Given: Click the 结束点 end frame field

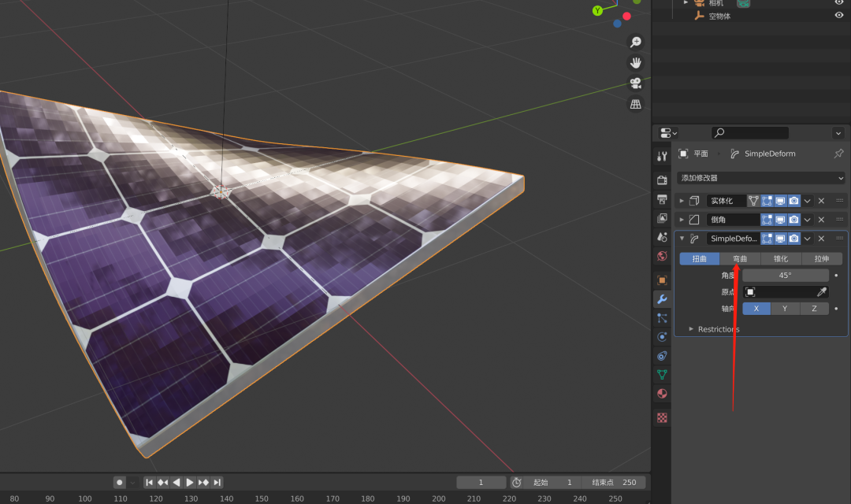Looking at the screenshot, I should 614,482.
